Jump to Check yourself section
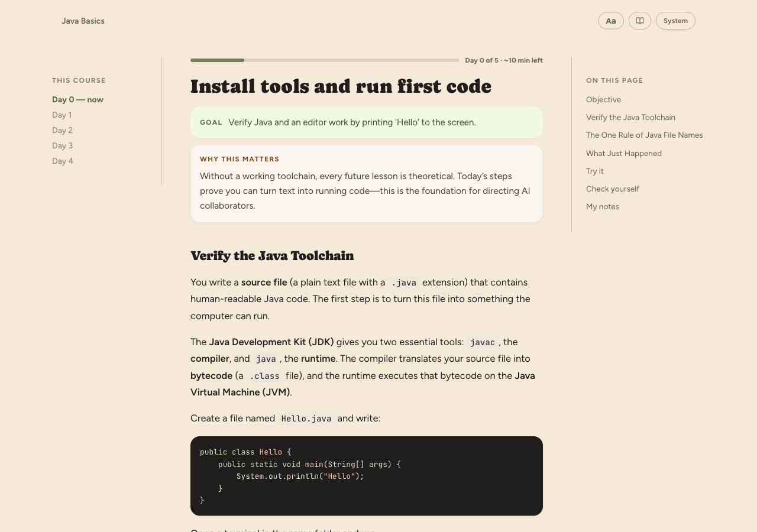 point(613,189)
